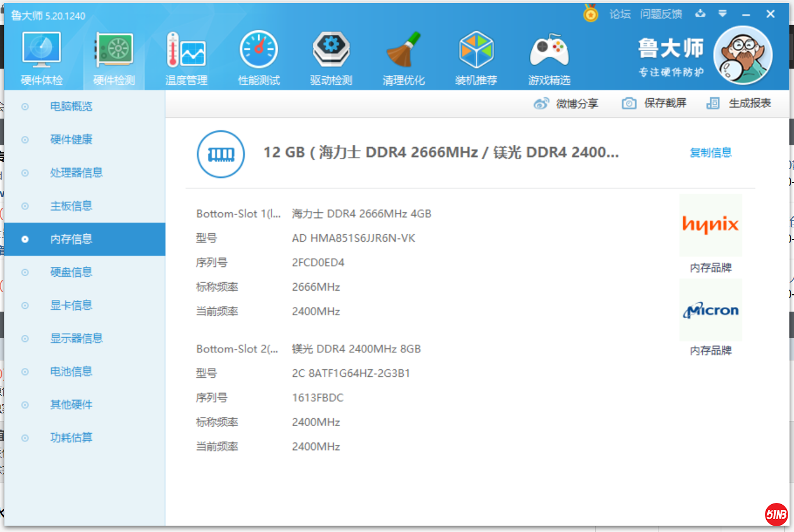Image resolution: width=794 pixels, height=532 pixels.
Task: Click 保存截屏 to save screenshot
Action: 654,103
